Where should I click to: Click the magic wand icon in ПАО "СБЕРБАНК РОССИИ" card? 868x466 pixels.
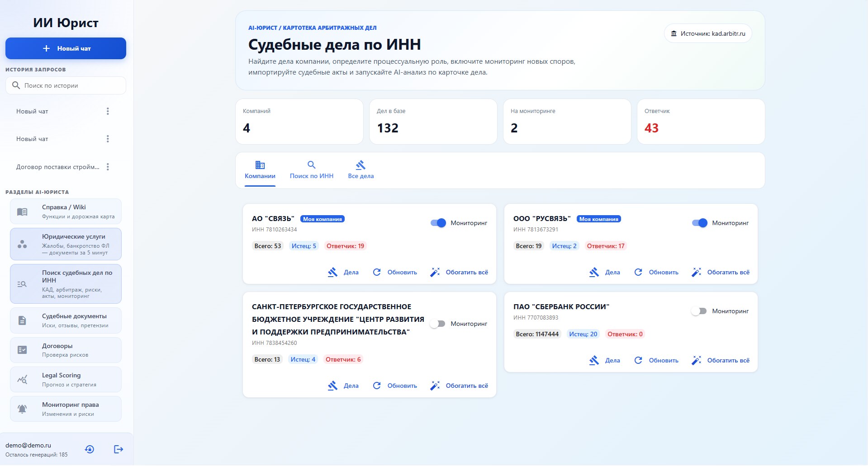(697, 360)
